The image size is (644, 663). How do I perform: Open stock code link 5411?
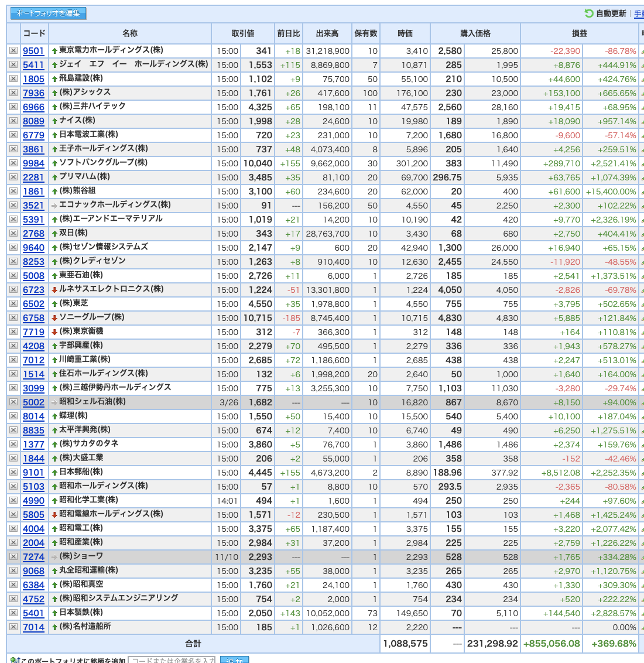click(x=33, y=64)
